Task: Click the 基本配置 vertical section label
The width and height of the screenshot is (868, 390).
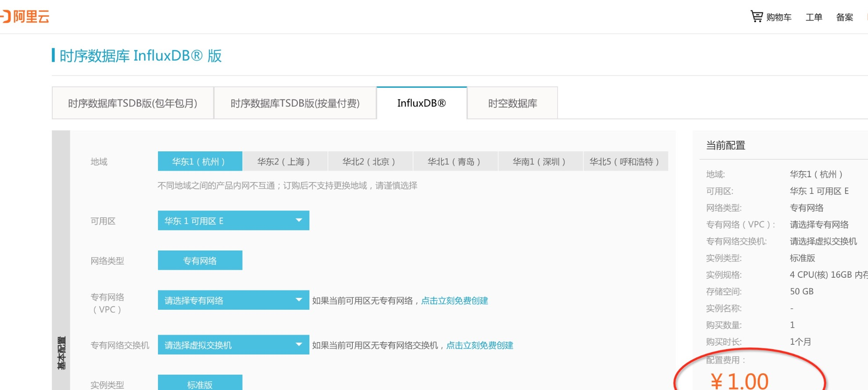Action: pyautogui.click(x=61, y=353)
